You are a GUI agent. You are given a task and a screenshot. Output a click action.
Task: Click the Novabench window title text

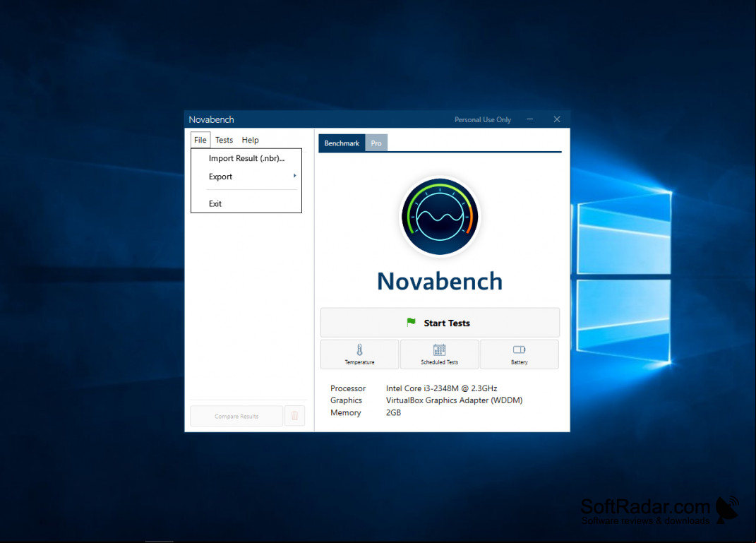pyautogui.click(x=211, y=119)
